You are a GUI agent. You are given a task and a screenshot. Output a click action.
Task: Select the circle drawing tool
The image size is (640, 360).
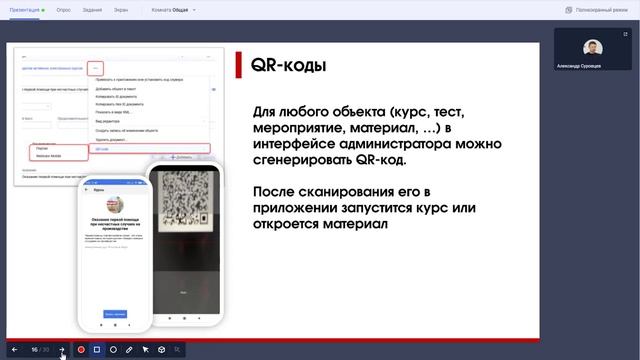(113, 349)
